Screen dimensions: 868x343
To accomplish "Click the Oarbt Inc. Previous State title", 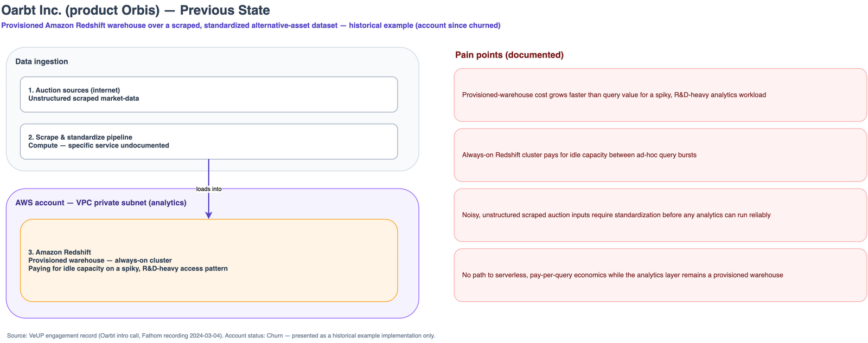I will click(136, 10).
